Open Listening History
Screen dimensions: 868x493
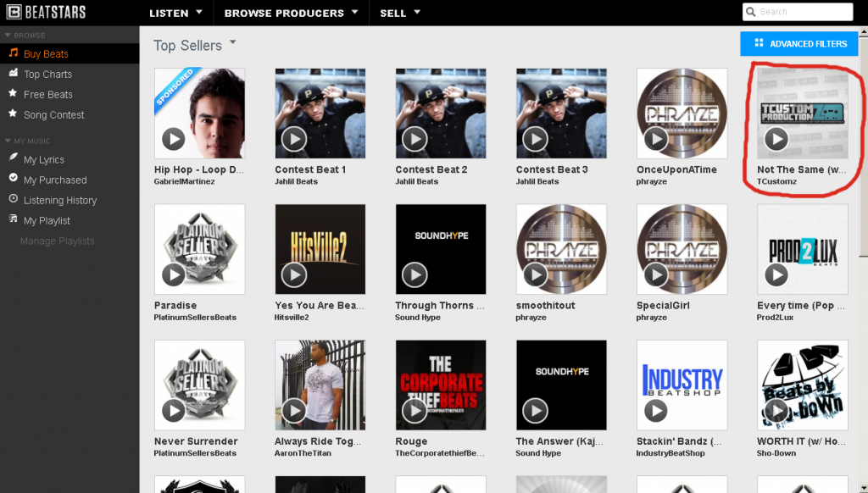60,200
